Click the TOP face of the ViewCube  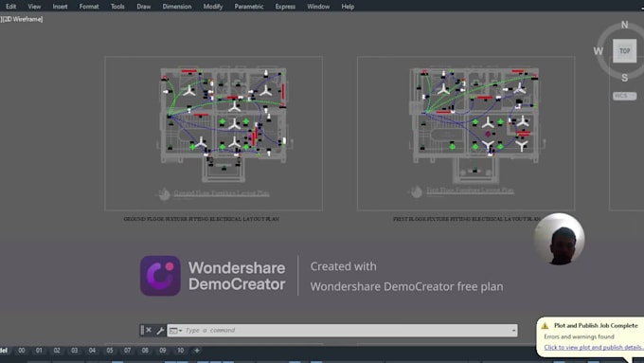point(624,51)
